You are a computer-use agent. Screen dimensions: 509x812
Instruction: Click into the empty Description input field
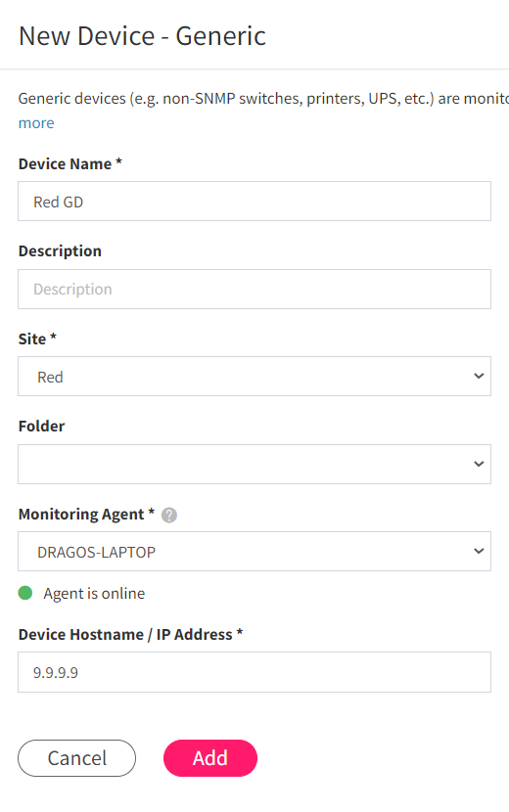(254, 289)
